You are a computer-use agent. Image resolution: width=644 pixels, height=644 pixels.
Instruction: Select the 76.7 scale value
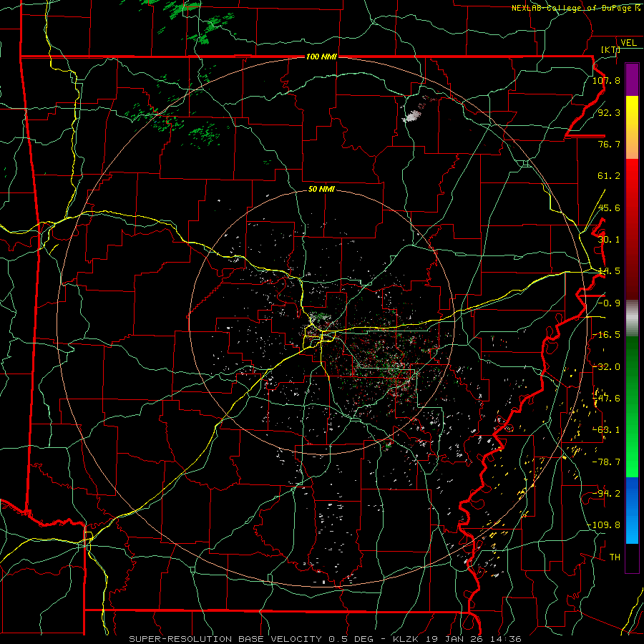tap(609, 144)
